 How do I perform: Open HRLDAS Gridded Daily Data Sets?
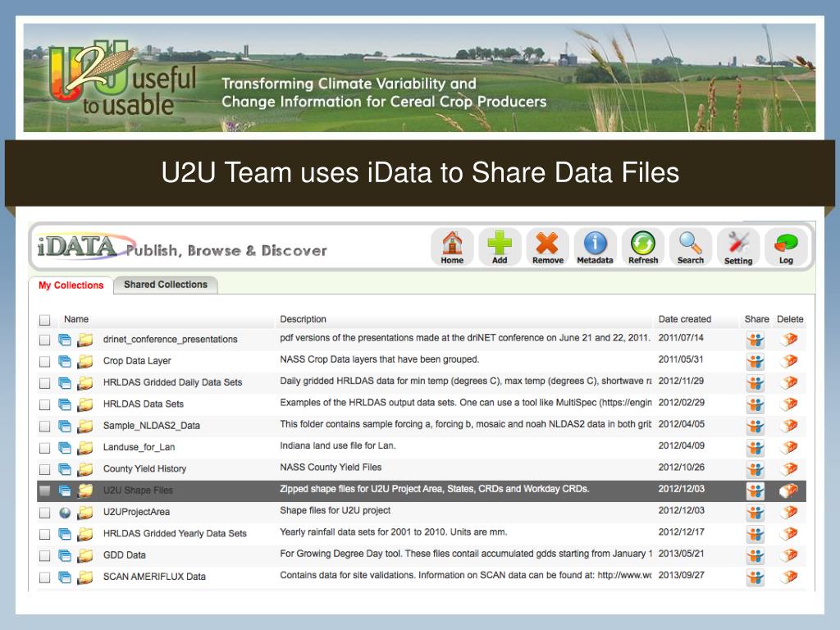pyautogui.click(x=172, y=382)
